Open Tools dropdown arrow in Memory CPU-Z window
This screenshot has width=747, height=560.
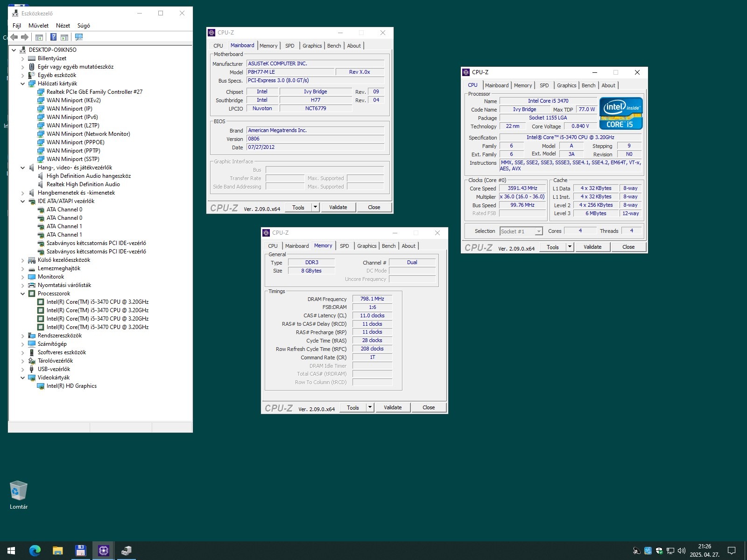pyautogui.click(x=370, y=407)
